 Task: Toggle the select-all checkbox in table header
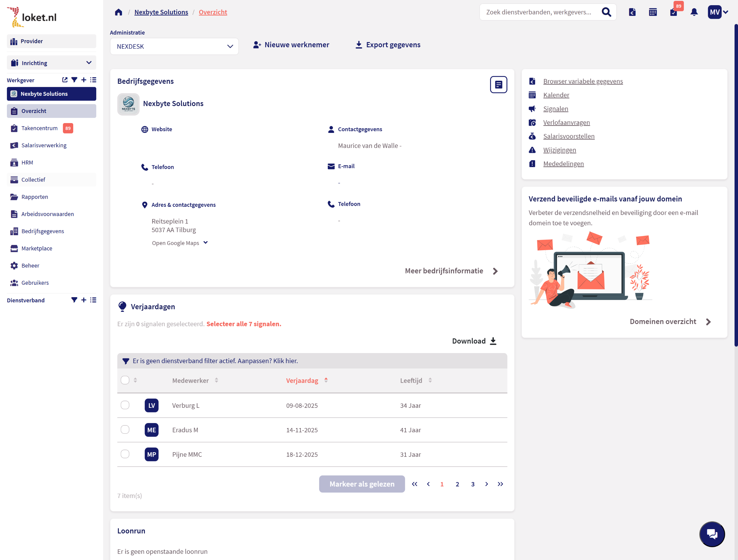125,380
